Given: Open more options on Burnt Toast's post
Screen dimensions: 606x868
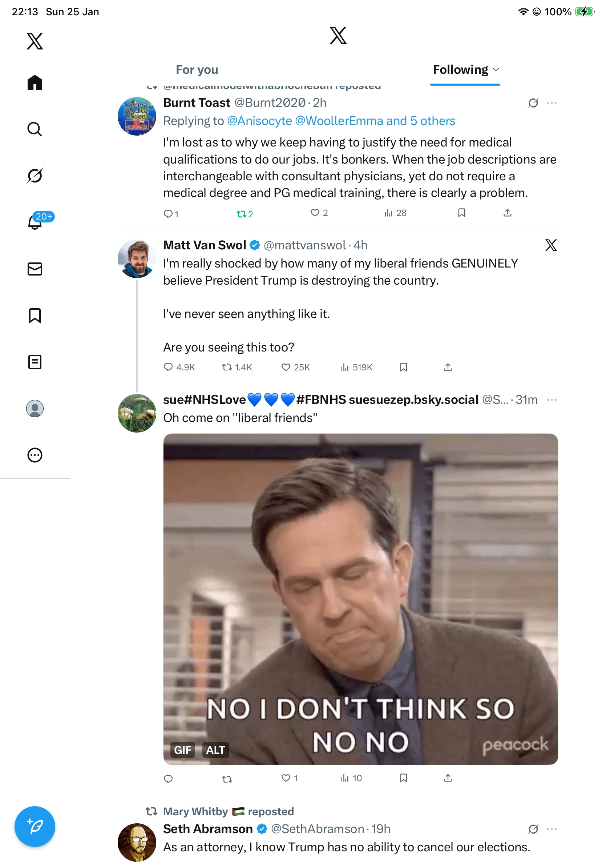Looking at the screenshot, I should 552,103.
